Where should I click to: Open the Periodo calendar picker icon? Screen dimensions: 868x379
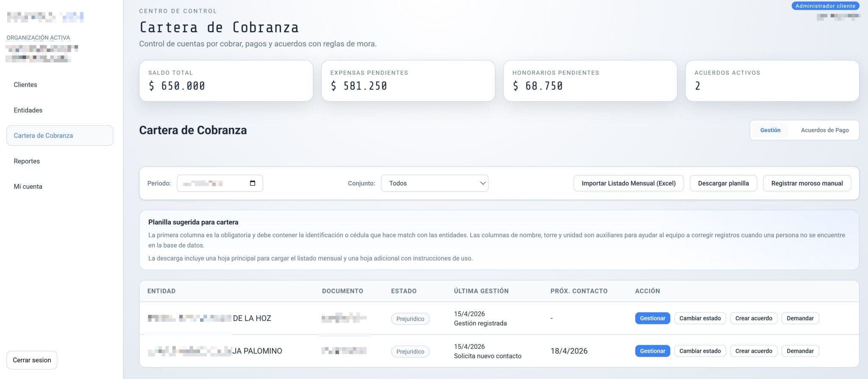253,183
